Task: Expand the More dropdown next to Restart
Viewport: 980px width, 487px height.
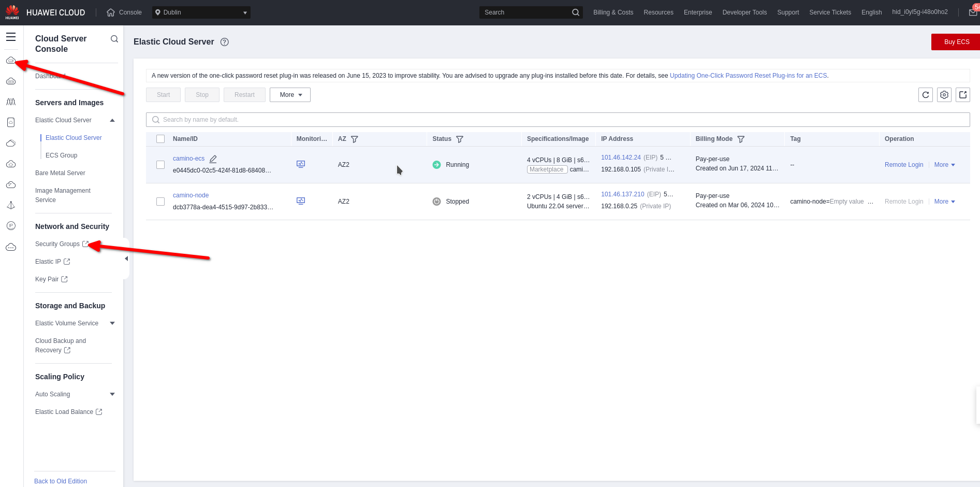Action: click(290, 95)
